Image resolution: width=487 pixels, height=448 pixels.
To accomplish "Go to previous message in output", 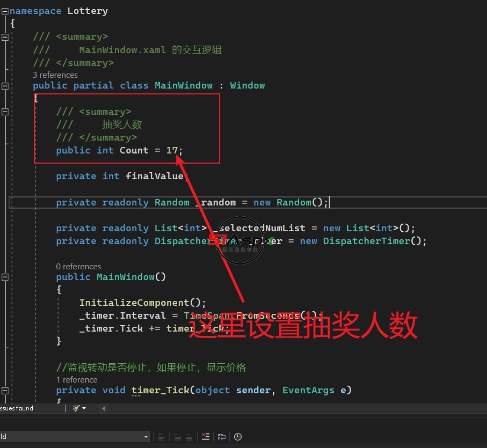I will coord(177,437).
